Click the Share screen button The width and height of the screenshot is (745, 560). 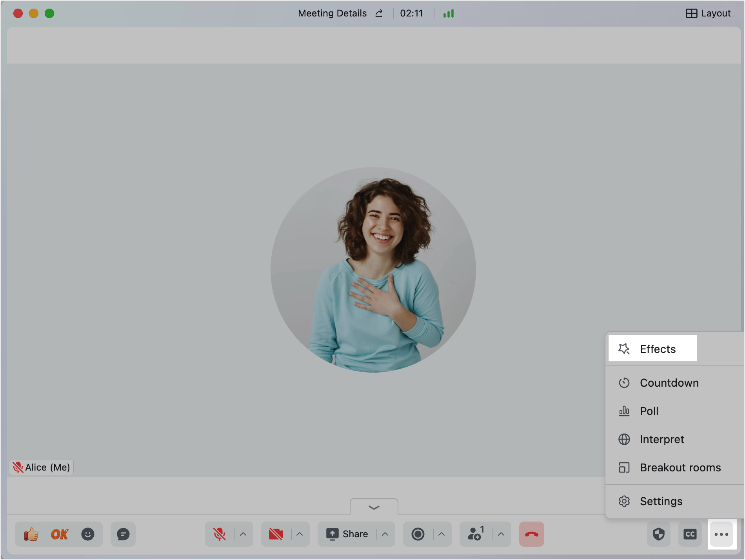347,534
